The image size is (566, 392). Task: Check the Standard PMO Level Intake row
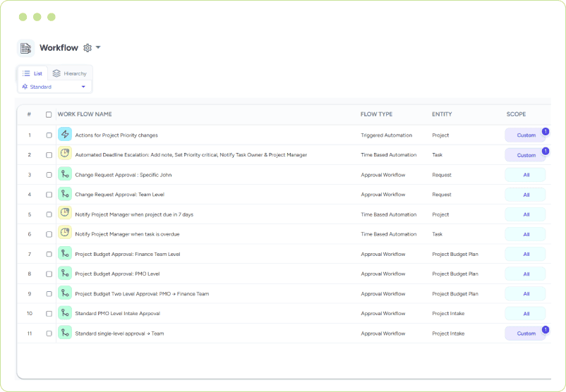(x=49, y=314)
